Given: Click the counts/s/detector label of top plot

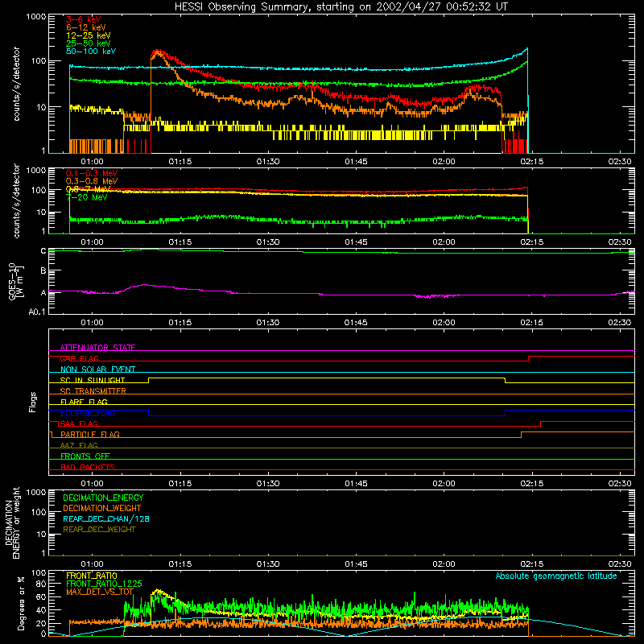Looking at the screenshot, I should click(16, 84).
